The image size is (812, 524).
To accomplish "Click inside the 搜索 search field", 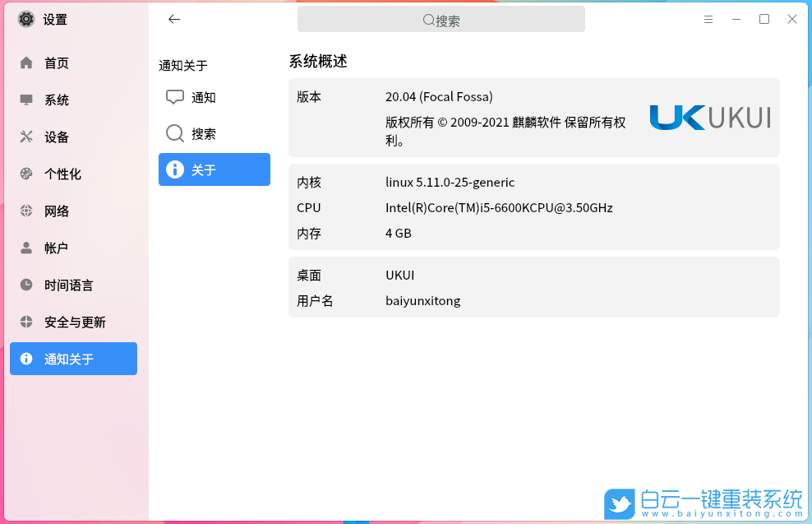I will pos(441,19).
